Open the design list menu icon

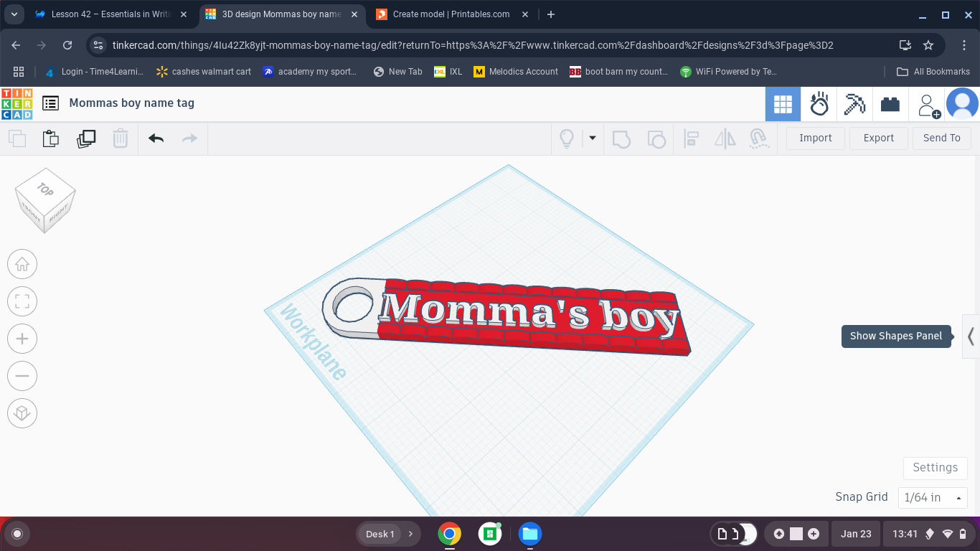click(x=50, y=103)
